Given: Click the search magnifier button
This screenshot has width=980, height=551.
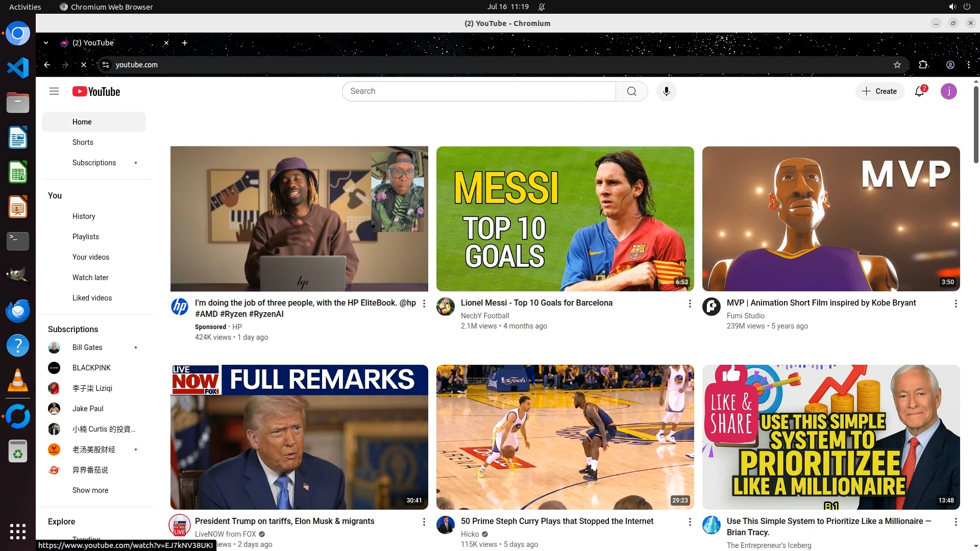Looking at the screenshot, I should [x=631, y=91].
